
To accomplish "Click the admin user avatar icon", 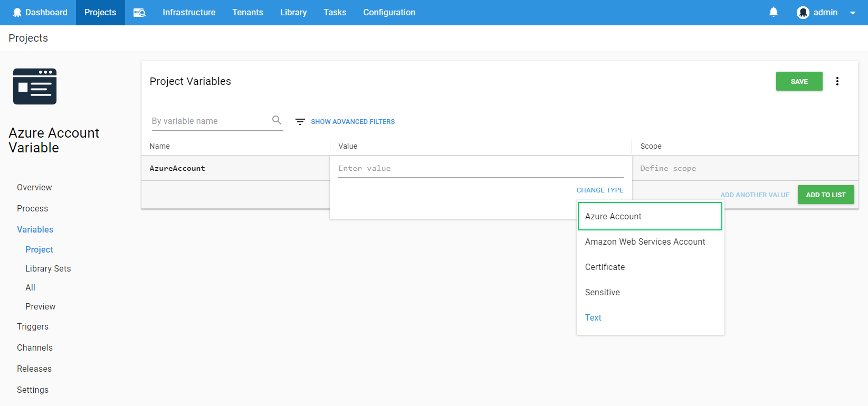I will [x=803, y=13].
